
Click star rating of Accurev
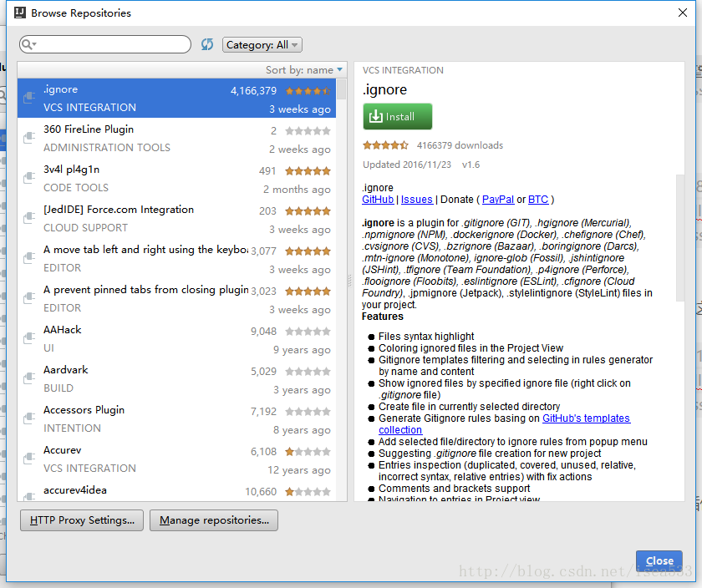308,452
